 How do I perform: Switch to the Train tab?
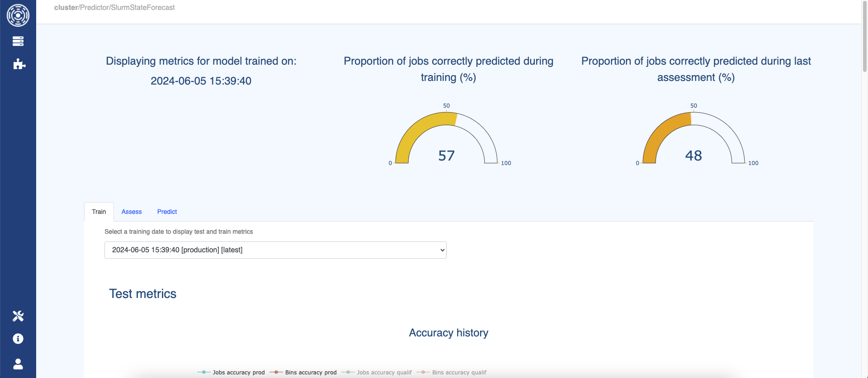point(99,212)
